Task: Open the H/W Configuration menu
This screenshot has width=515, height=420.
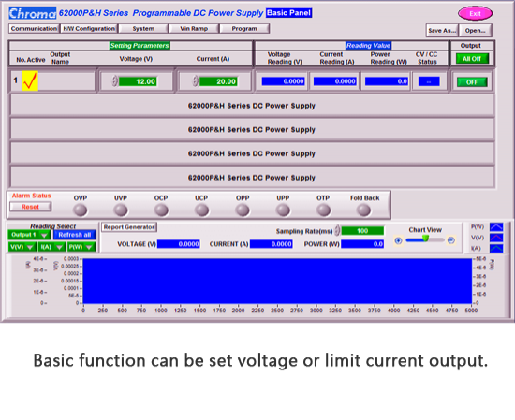Action: (89, 29)
